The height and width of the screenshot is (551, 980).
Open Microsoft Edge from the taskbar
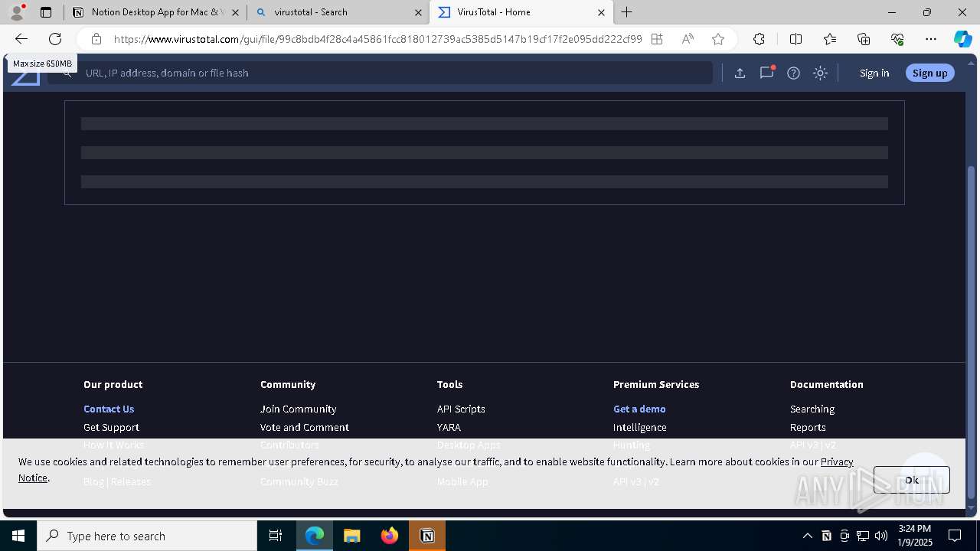315,536
